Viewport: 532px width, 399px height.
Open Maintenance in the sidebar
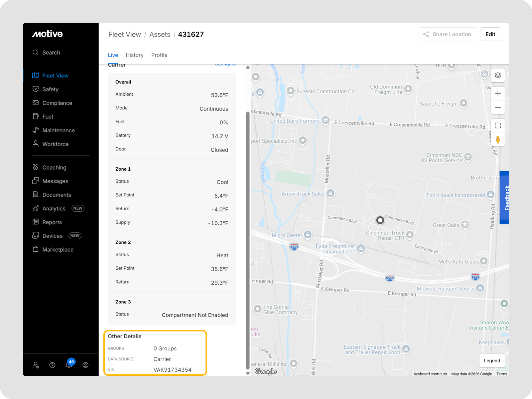click(x=58, y=130)
